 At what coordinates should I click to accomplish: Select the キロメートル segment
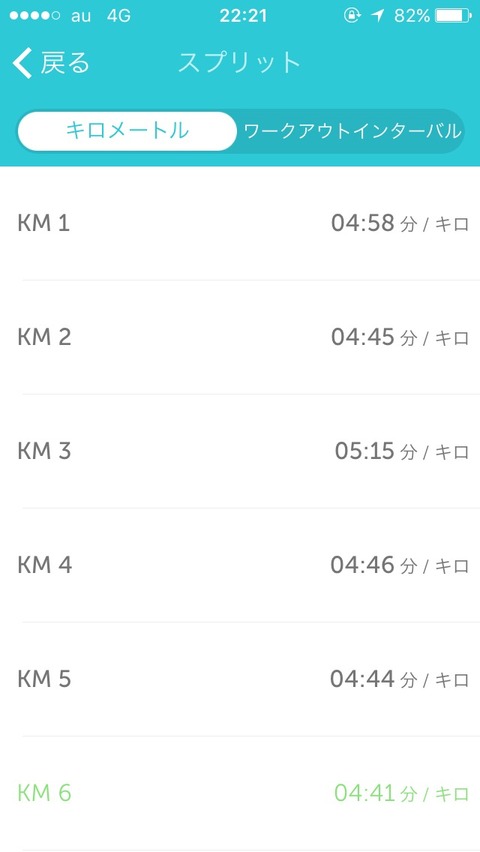127,131
